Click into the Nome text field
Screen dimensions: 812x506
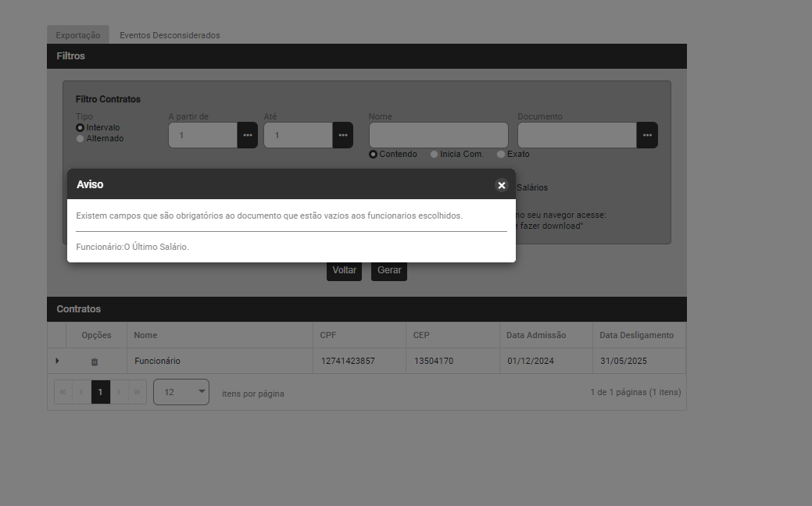pos(438,135)
